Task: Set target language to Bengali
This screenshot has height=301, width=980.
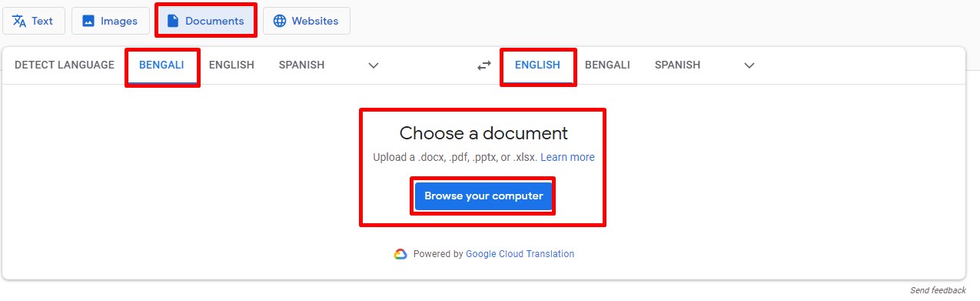Action: pos(607,65)
